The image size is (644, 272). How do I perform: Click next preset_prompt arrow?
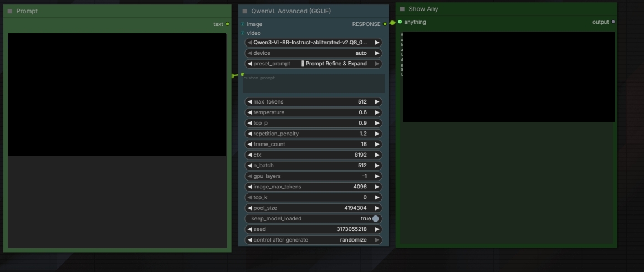click(377, 64)
